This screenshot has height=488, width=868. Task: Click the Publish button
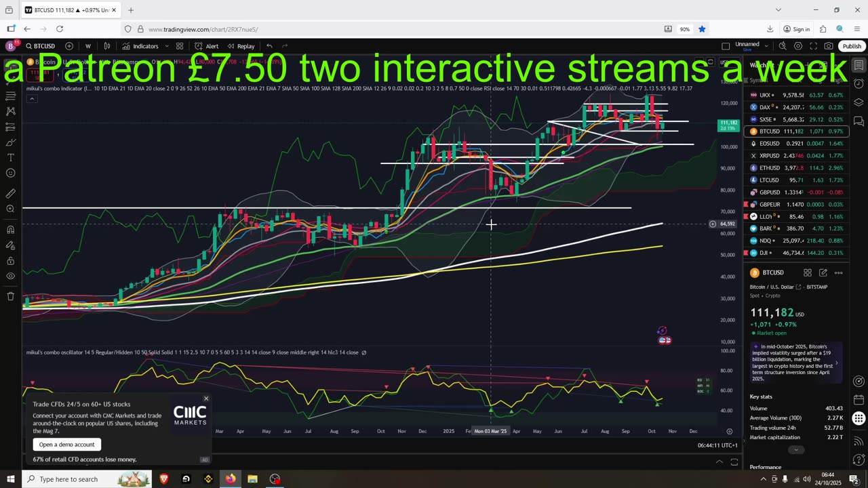tap(852, 46)
